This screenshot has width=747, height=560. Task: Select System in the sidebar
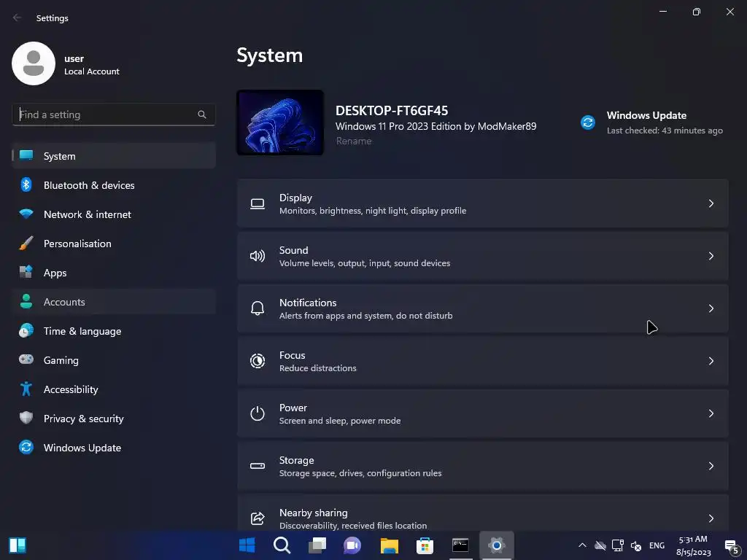(114, 156)
